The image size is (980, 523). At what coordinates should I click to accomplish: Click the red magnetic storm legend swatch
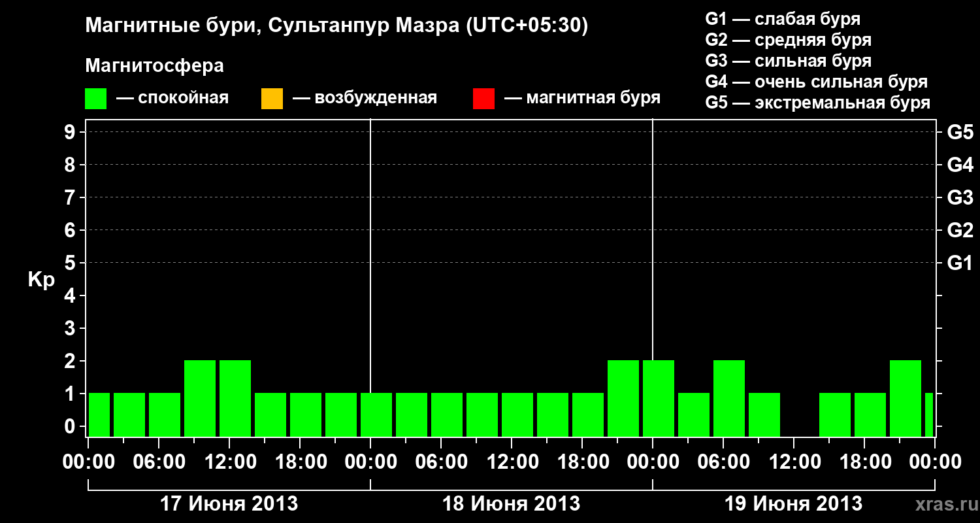click(x=483, y=99)
